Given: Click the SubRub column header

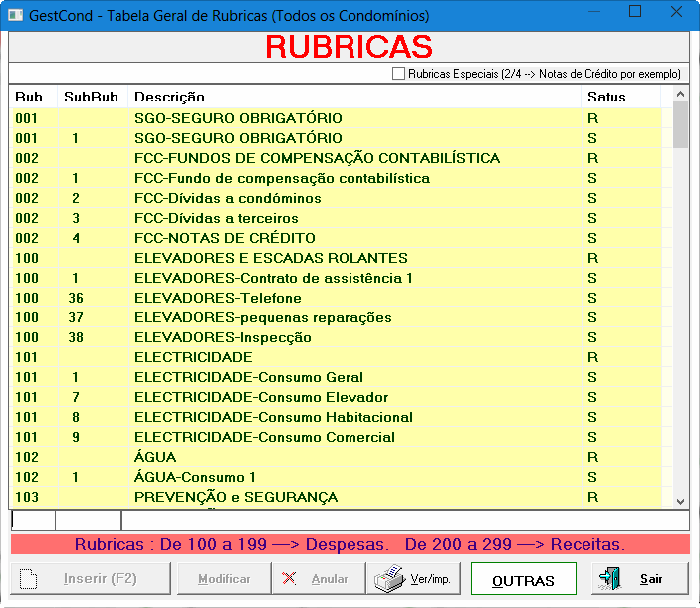Looking at the screenshot, I should 91,97.
